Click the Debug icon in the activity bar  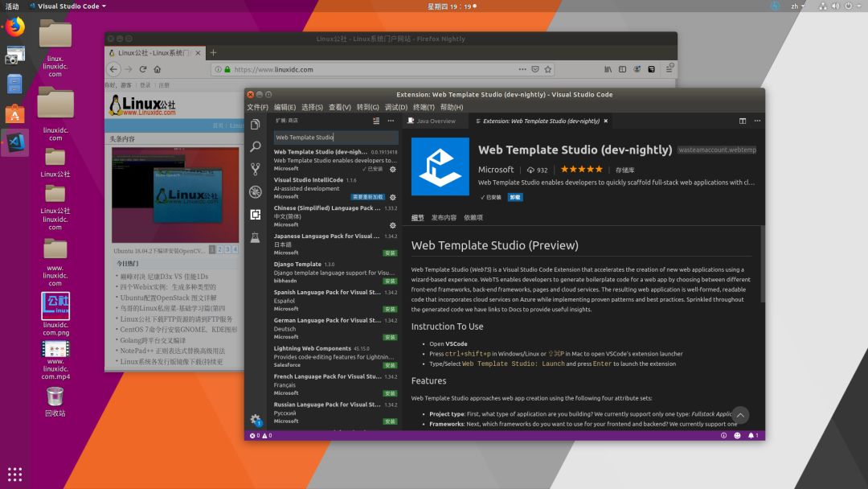click(257, 193)
